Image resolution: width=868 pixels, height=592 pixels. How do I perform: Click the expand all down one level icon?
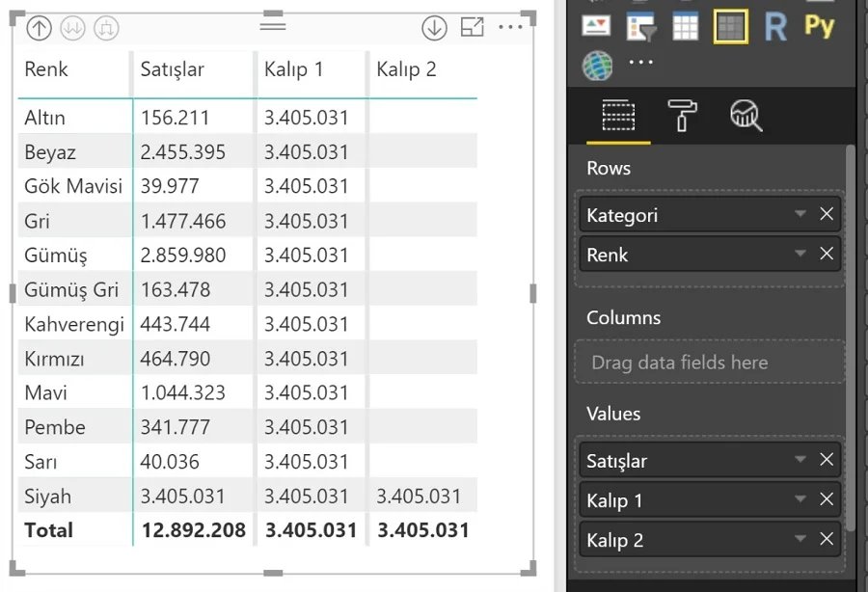pyautogui.click(x=106, y=28)
